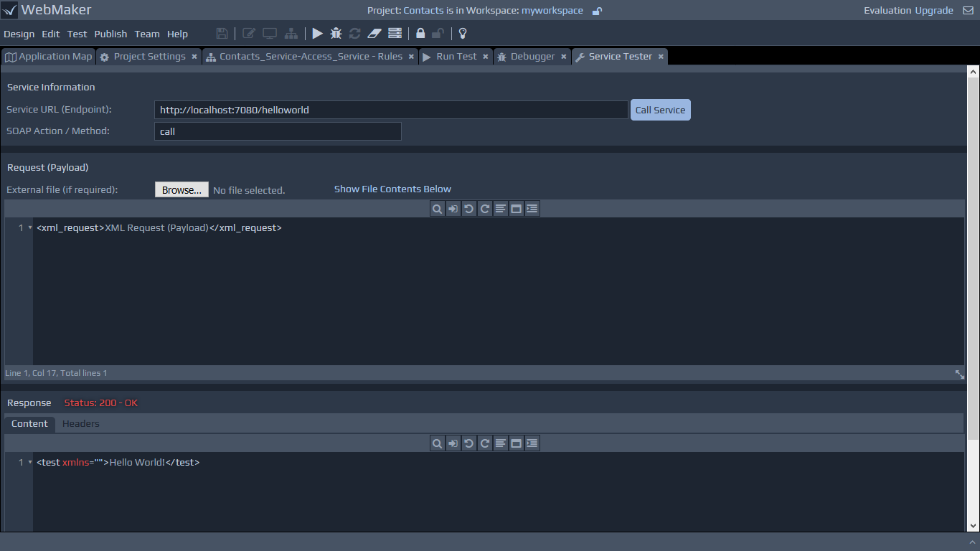Click the go-to-line icon in Request editor

pyautogui.click(x=453, y=209)
